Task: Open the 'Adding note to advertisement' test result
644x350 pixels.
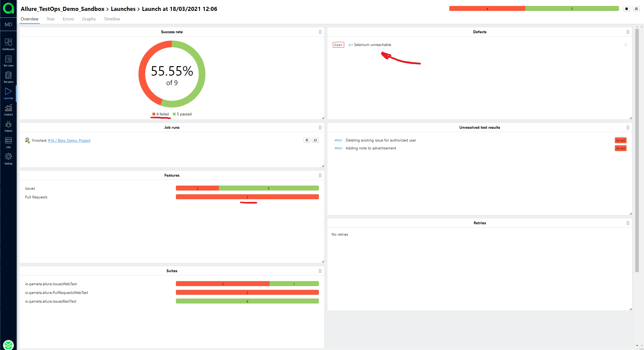Action: point(371,148)
